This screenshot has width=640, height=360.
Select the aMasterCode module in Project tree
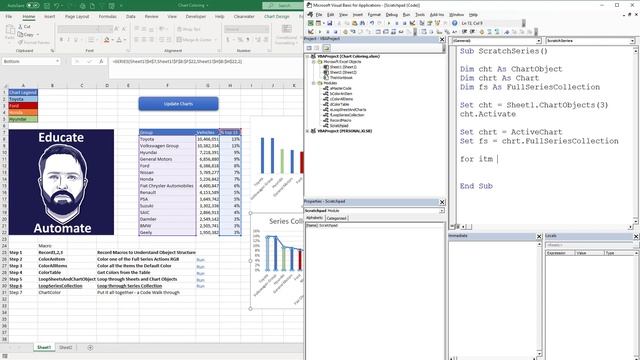340,88
